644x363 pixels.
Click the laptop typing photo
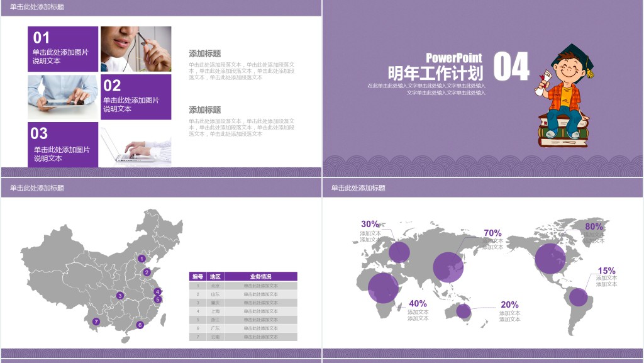(x=136, y=145)
